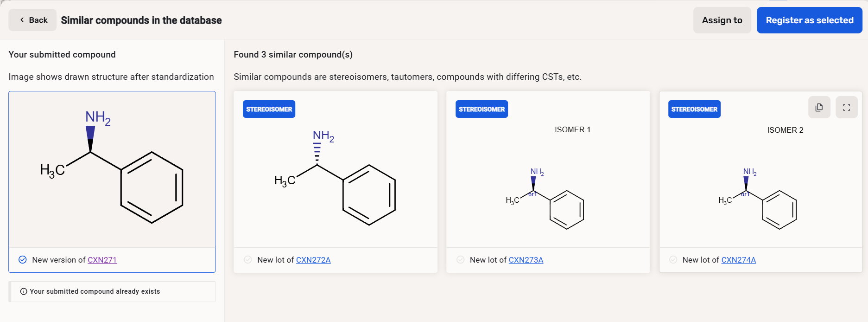Click the submitted compound structure image
This screenshot has width=868, height=322.
pyautogui.click(x=112, y=169)
